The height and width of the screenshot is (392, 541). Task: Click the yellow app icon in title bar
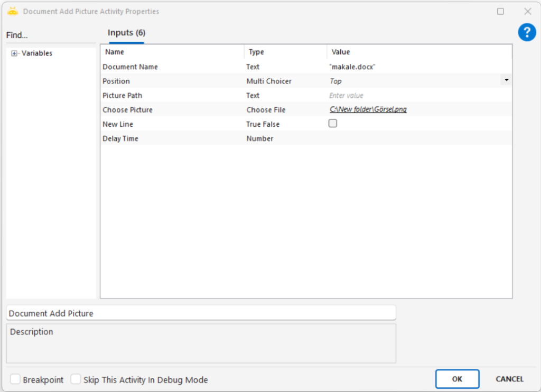click(x=13, y=11)
